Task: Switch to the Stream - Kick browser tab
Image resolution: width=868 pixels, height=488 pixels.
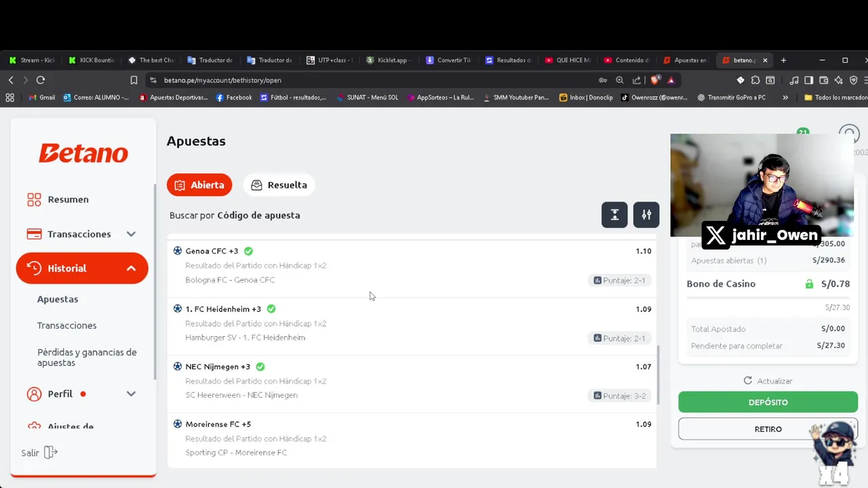Action: (x=33, y=60)
